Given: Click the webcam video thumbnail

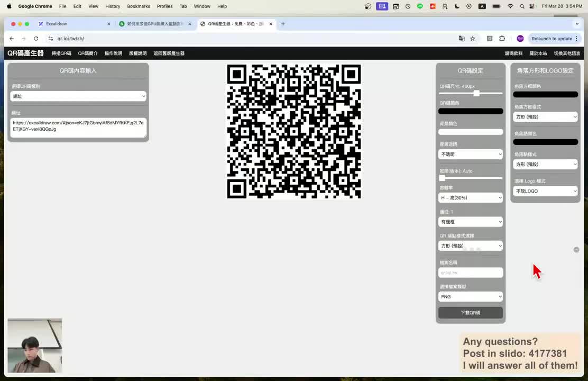Looking at the screenshot, I should 34,346.
